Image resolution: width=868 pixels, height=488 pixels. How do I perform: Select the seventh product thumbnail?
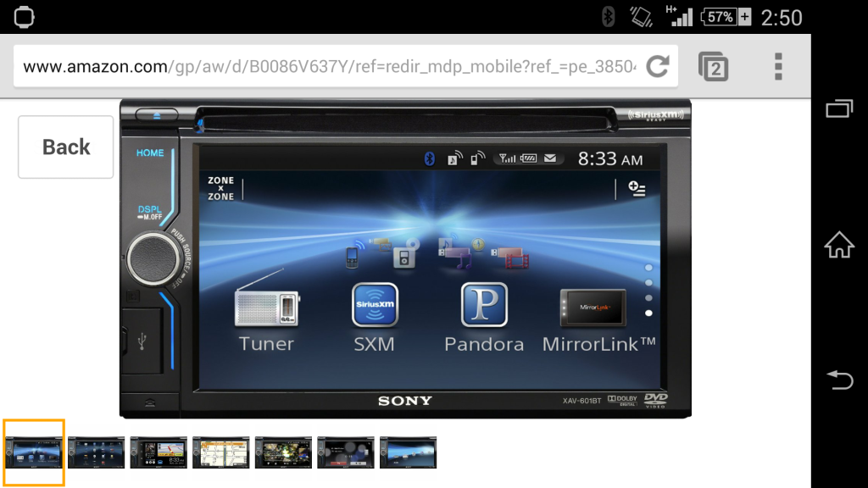408,452
